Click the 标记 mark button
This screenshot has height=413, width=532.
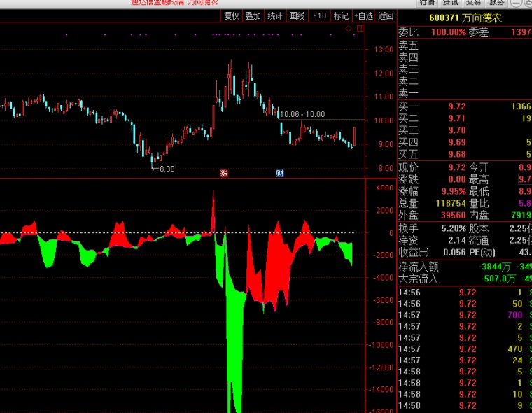[x=341, y=16]
